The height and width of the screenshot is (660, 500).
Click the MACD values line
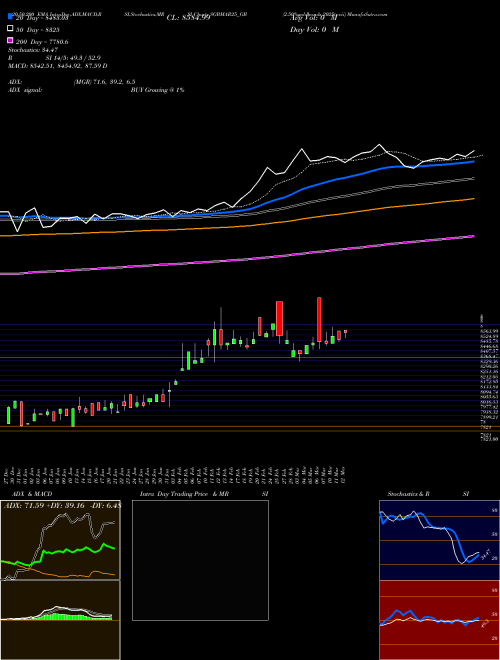(58, 66)
